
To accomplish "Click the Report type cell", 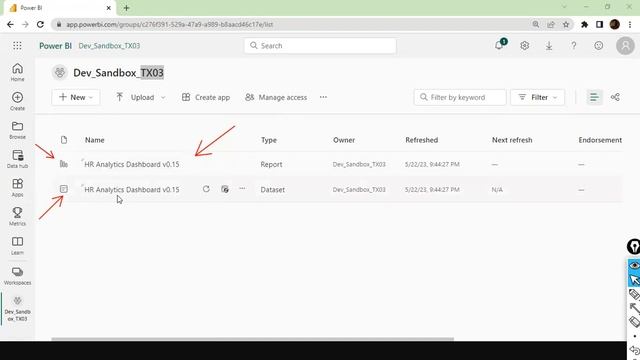I will pos(271,164).
